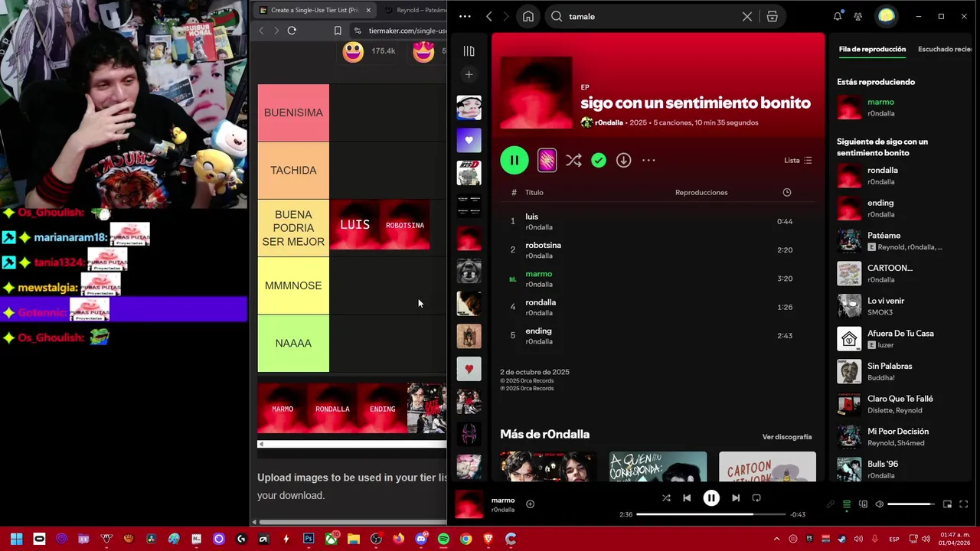Switch to Escuchado recientemente tab

click(945, 49)
